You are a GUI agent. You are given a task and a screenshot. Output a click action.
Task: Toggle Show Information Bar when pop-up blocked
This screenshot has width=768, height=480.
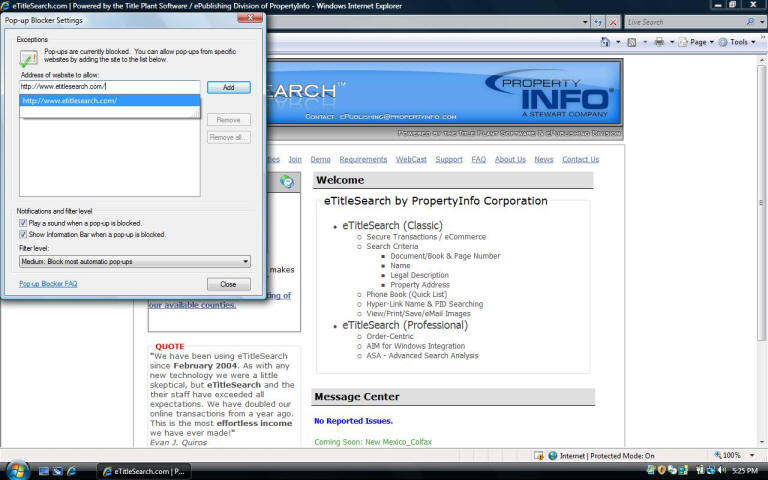23,235
